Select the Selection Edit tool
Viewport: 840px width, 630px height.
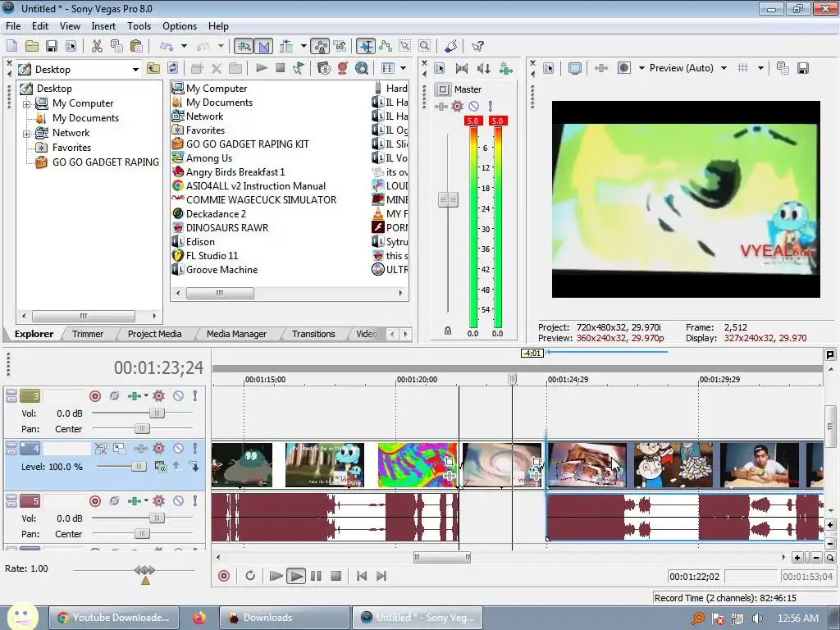pyautogui.click(x=405, y=46)
